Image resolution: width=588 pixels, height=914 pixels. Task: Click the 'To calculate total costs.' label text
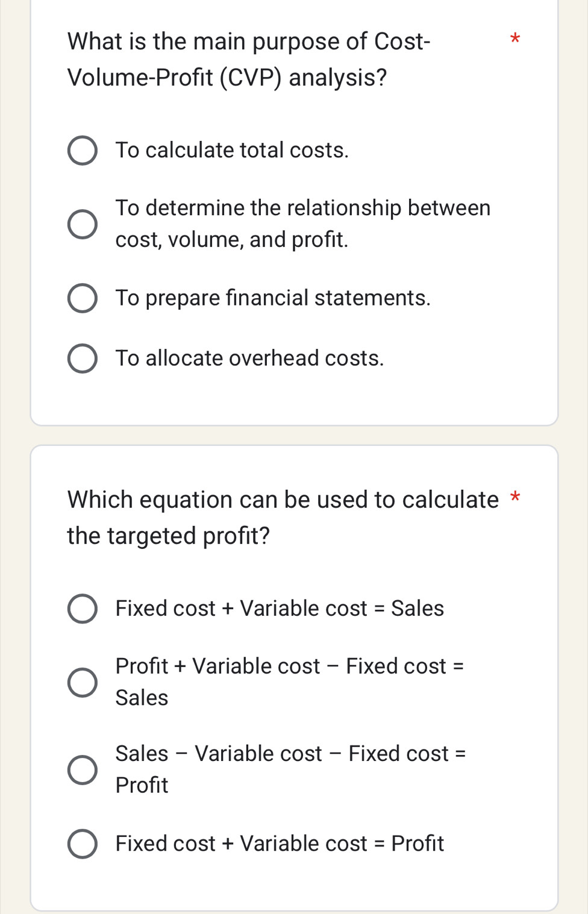(232, 150)
